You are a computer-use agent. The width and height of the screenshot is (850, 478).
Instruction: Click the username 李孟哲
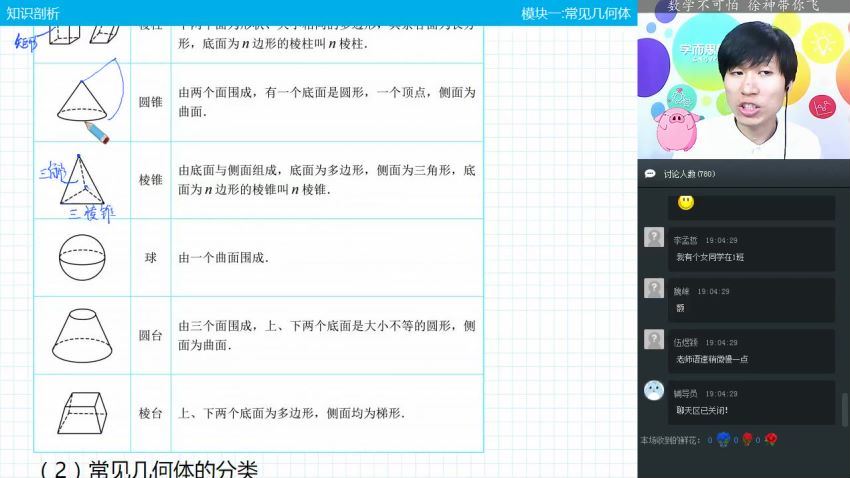pyautogui.click(x=686, y=240)
